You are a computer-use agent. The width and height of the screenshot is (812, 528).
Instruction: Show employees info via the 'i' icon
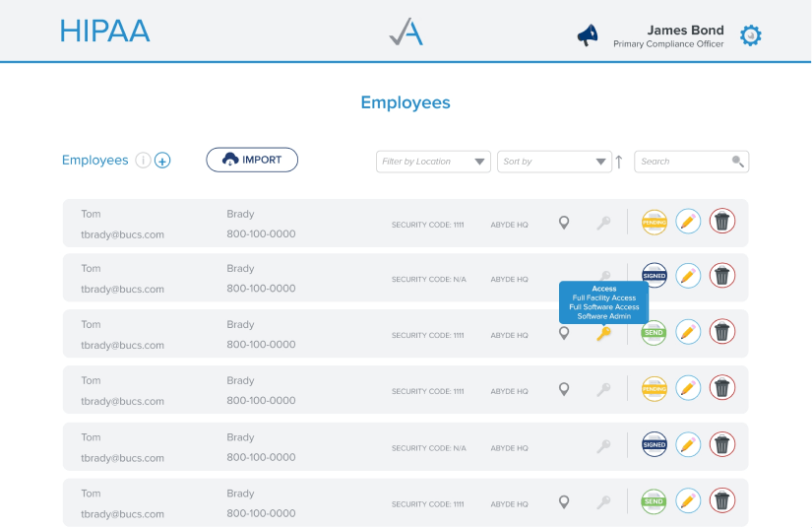point(143,161)
